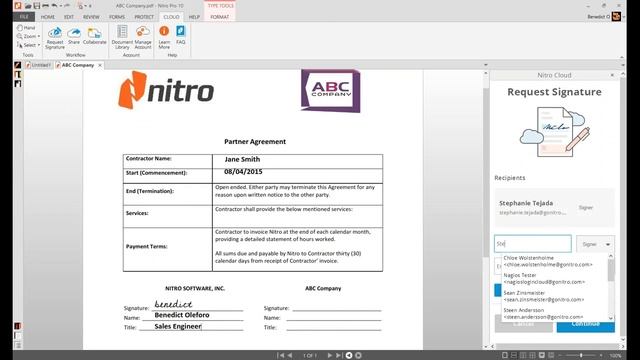Viewport: 640px width, 360px height.
Task: Open the Request Signature tool in the ribbon
Action: point(55,38)
